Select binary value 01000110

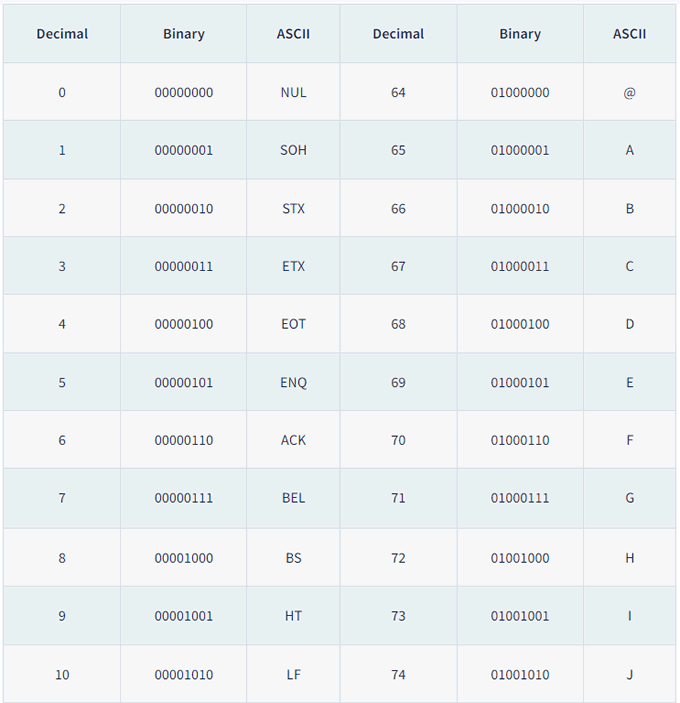click(x=520, y=440)
